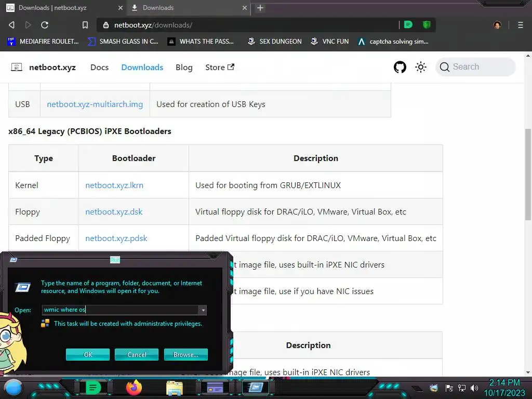Screen dimensions: 532x399
Task: Select the Run dialog taskbar icon
Action: (256, 388)
